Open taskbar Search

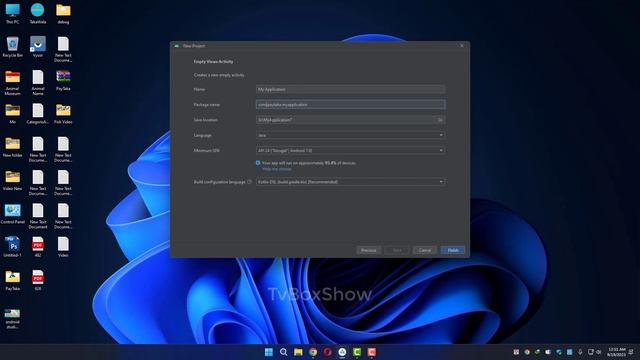tap(283, 352)
